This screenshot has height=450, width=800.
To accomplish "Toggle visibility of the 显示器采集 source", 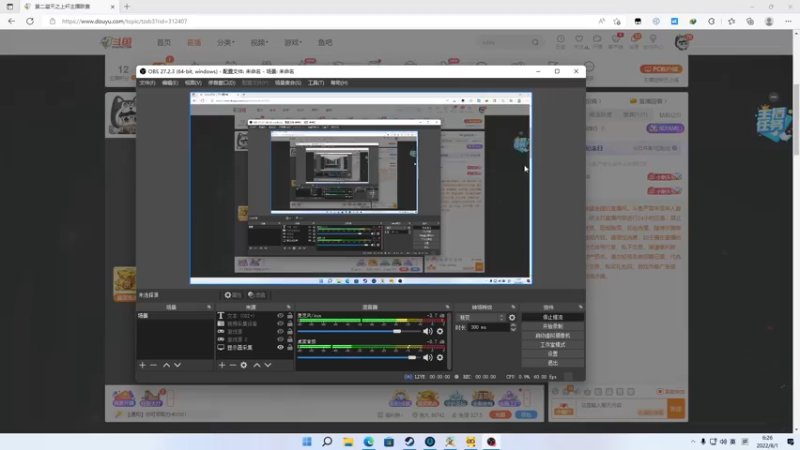I will [280, 347].
